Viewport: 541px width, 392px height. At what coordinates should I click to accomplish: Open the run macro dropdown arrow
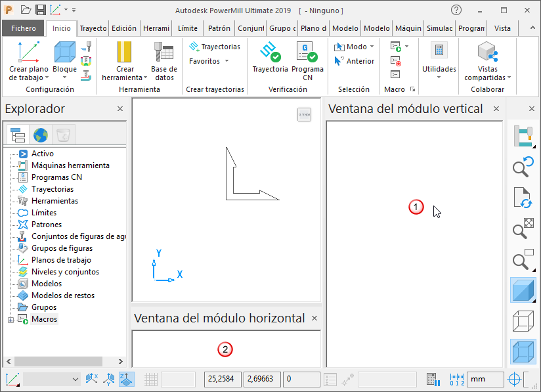pyautogui.click(x=407, y=46)
